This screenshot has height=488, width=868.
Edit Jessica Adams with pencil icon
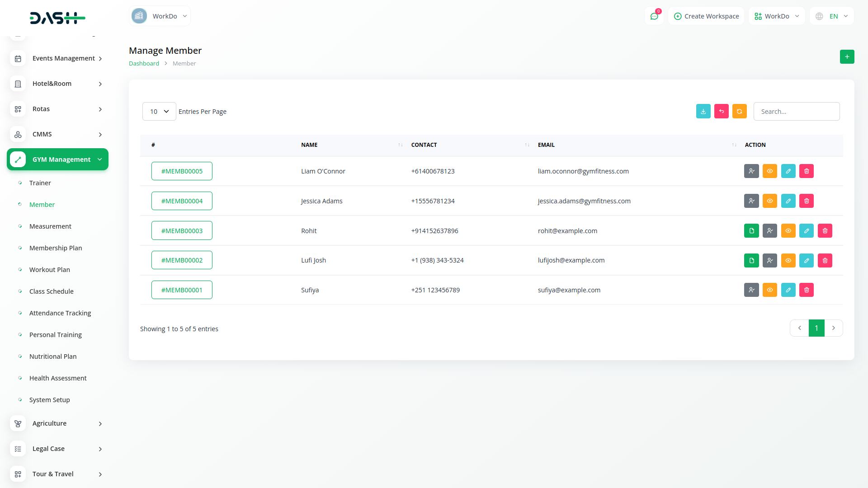coord(788,201)
